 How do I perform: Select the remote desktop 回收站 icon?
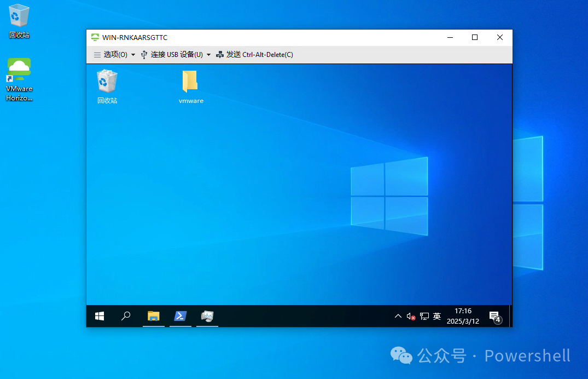[x=107, y=87]
